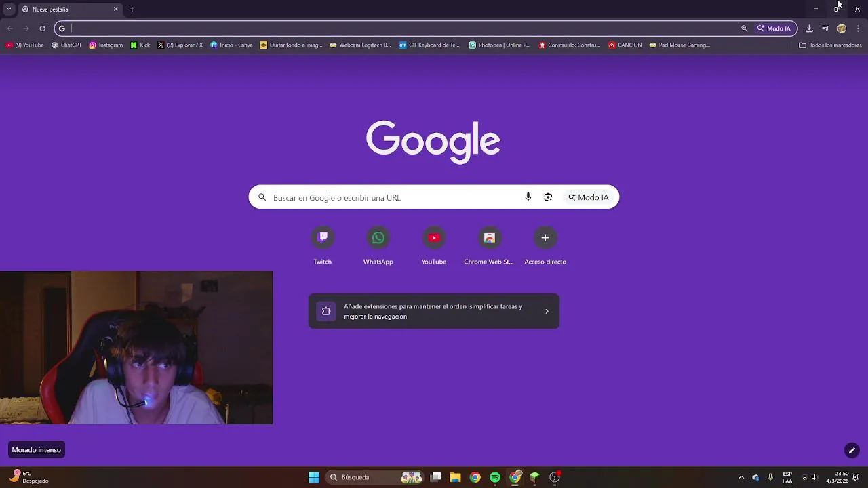The width and height of the screenshot is (868, 488).
Task: Open the CANCION bookmark
Action: click(625, 45)
